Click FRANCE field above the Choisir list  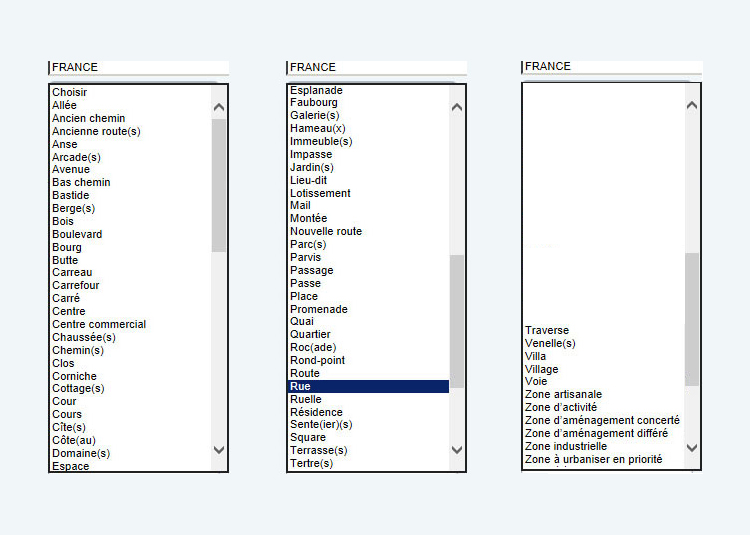[139, 67]
